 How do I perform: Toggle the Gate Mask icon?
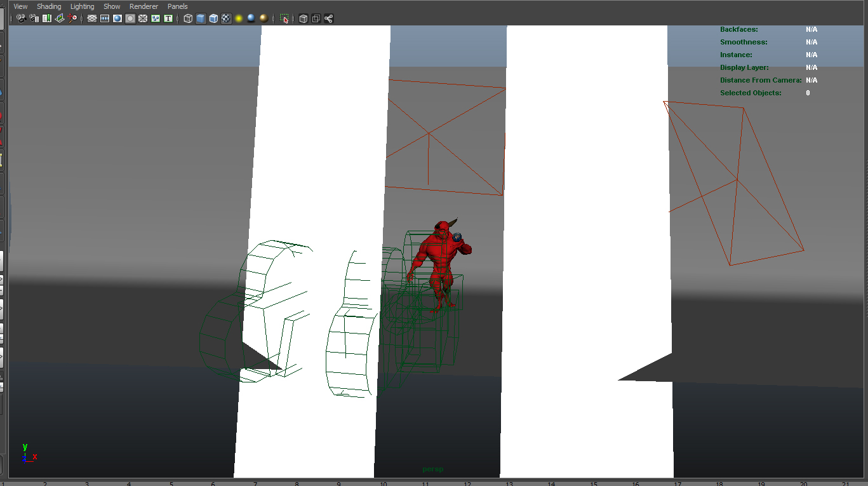click(130, 18)
